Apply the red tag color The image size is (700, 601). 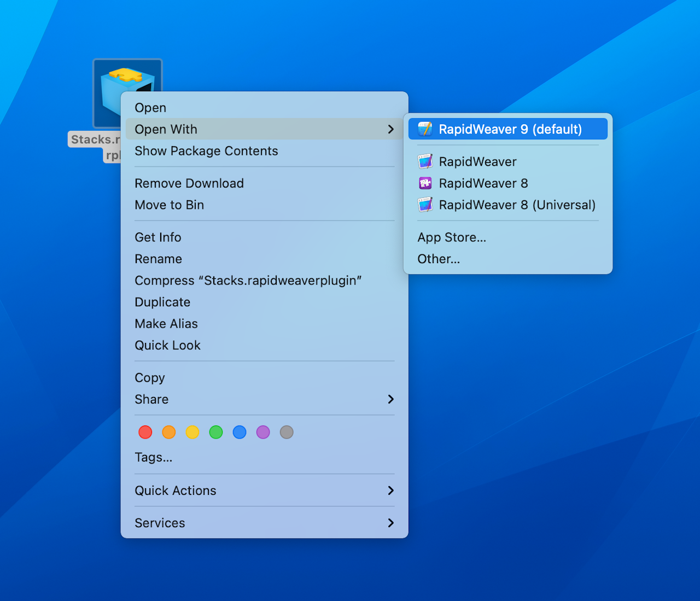[x=145, y=432]
